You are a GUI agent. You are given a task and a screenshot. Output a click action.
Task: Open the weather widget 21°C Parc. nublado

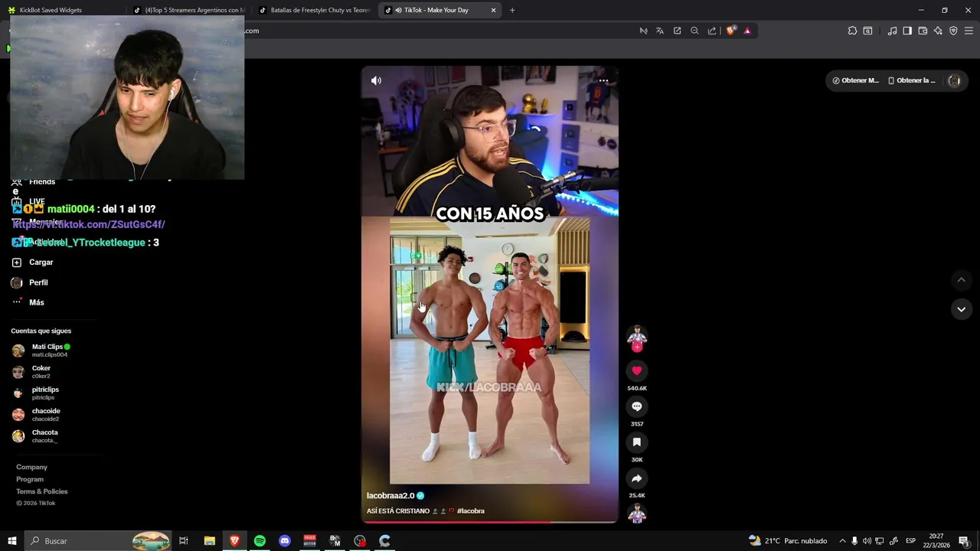pyautogui.click(x=788, y=541)
